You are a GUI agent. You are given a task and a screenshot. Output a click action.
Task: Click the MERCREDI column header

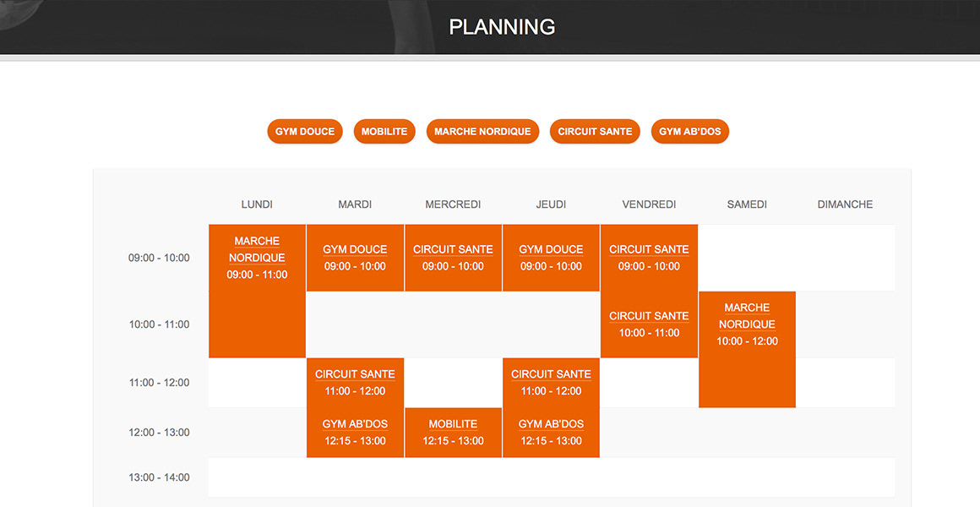[x=453, y=204]
